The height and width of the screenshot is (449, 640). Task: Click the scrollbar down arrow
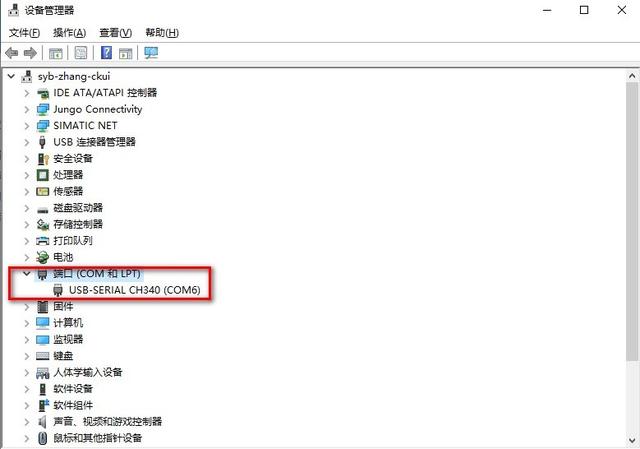(x=632, y=440)
